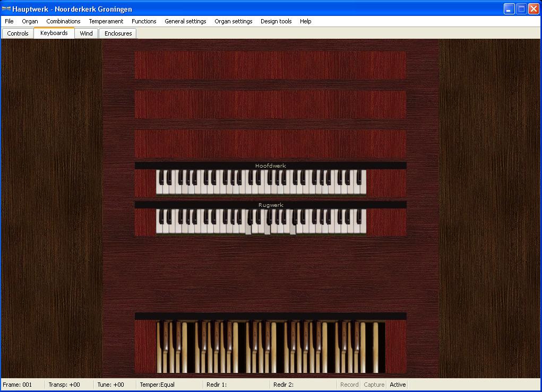The image size is (542, 392).
Task: Play the lowest white key on the Rugwerk manual
Action: [159, 228]
